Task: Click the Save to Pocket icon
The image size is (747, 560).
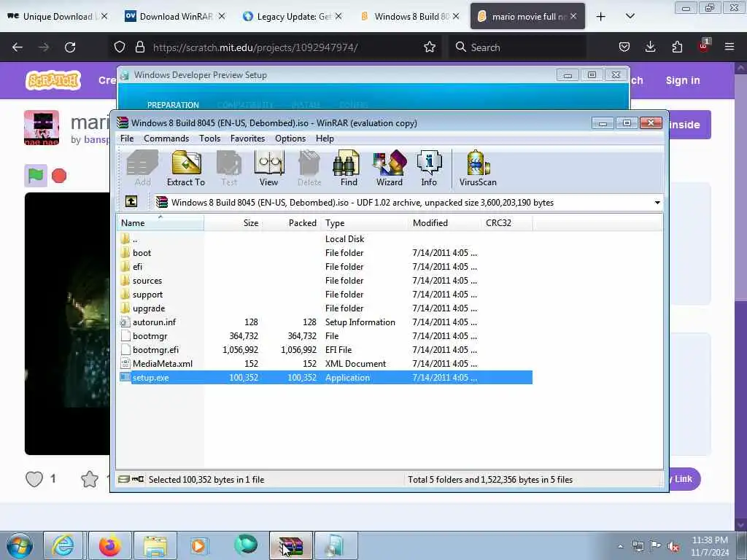Action: pyautogui.click(x=624, y=47)
